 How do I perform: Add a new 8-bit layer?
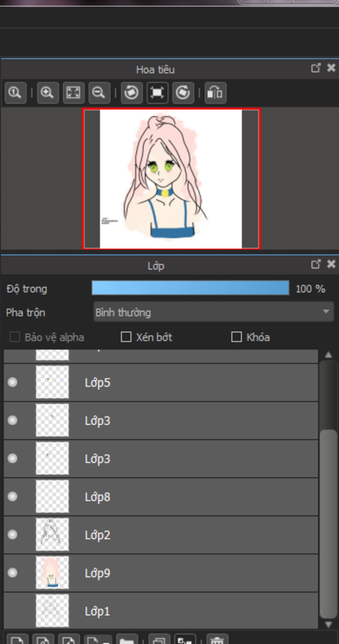point(43,639)
